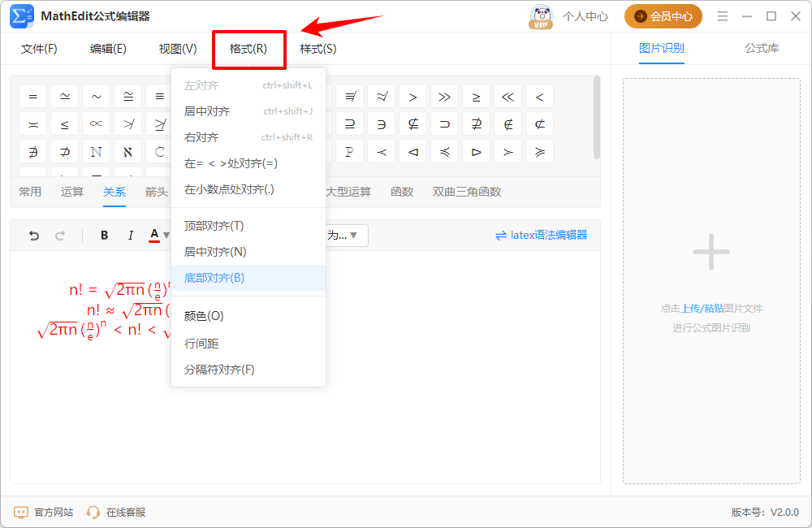Open 颜色(O) from format menu
Image resolution: width=812 pixels, height=528 pixels.
tap(248, 316)
